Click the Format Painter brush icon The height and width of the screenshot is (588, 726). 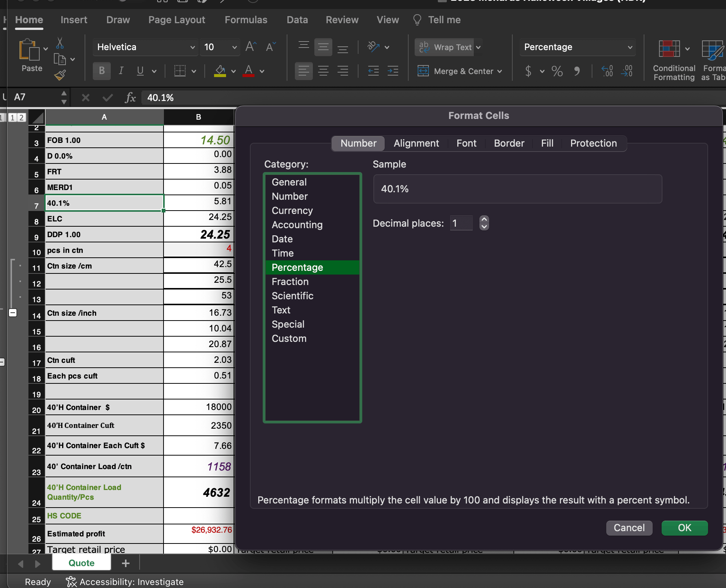(60, 75)
